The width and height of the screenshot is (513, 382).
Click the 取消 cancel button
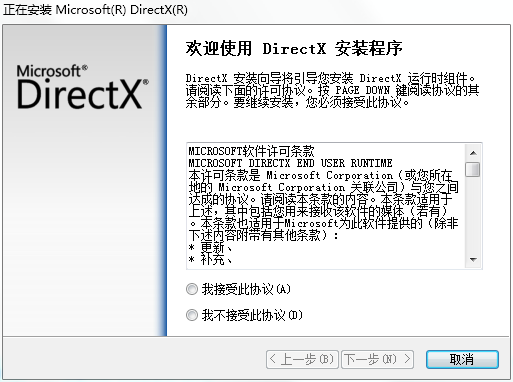pos(462,359)
